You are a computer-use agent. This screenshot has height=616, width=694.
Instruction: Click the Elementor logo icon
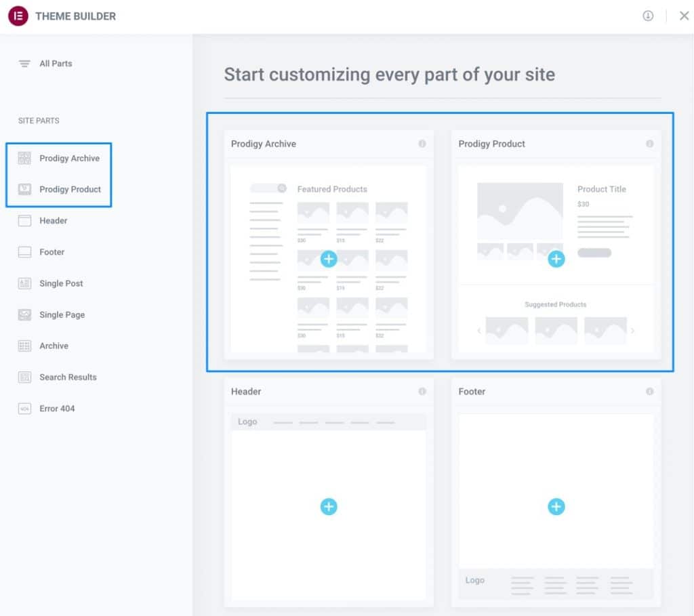(x=18, y=16)
